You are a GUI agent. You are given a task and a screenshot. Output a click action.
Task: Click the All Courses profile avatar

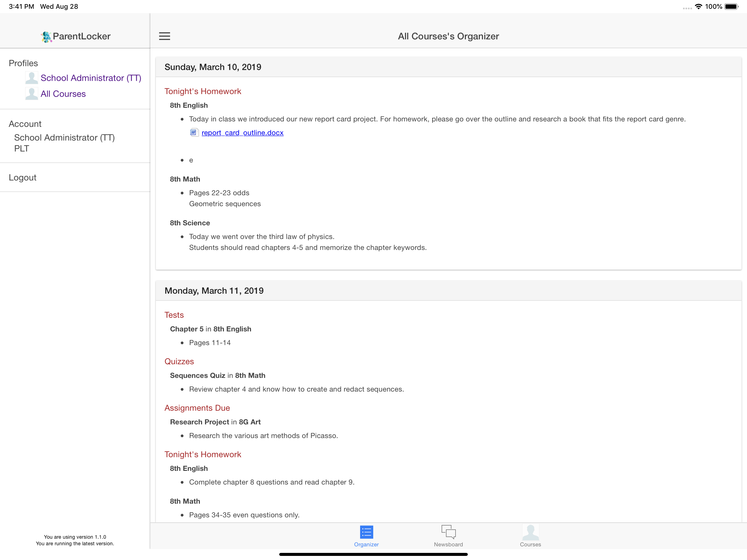(x=31, y=94)
